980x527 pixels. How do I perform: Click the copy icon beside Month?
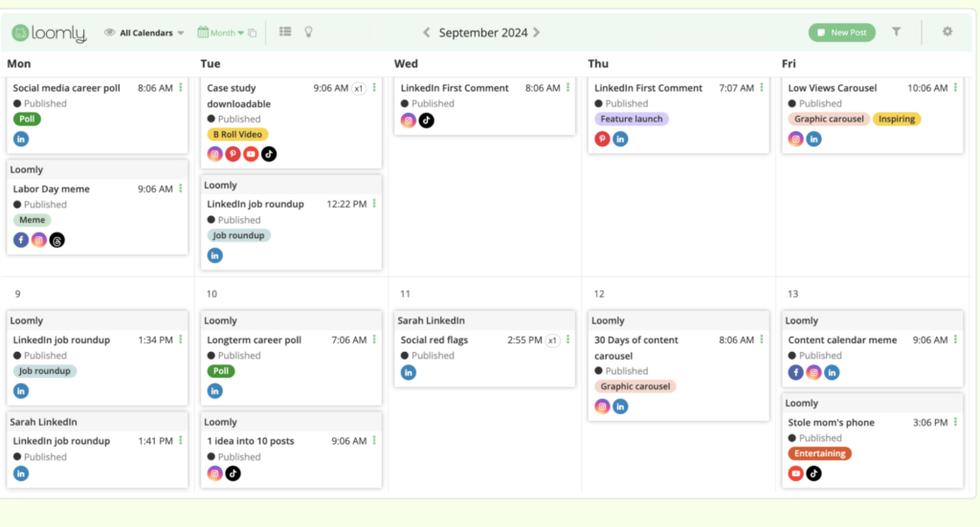click(x=253, y=33)
